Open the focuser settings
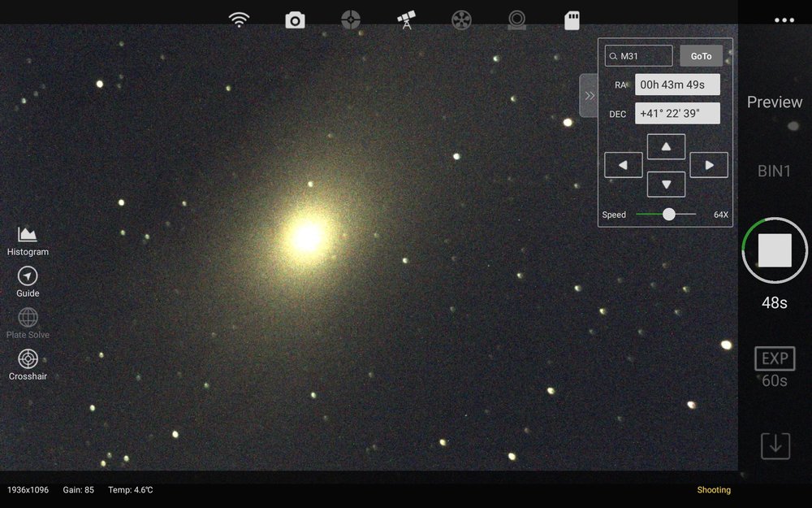Screen dimensions: 812x508 coord(517,20)
